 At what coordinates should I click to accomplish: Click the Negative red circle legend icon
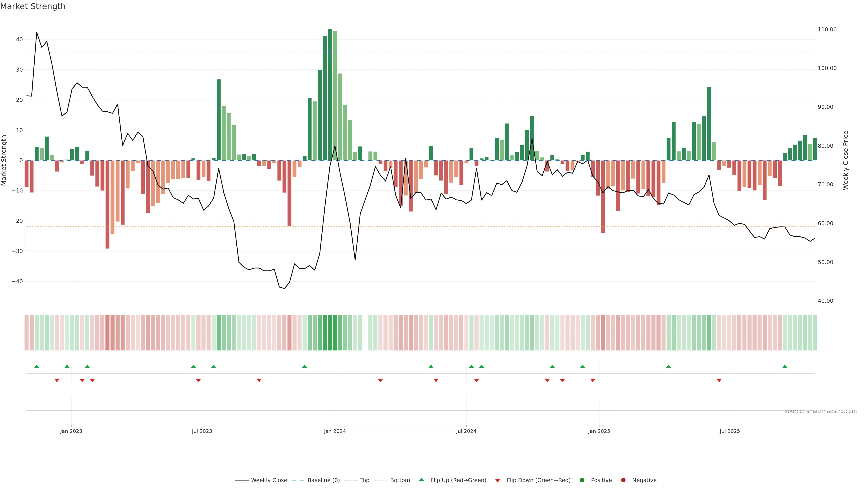623,480
